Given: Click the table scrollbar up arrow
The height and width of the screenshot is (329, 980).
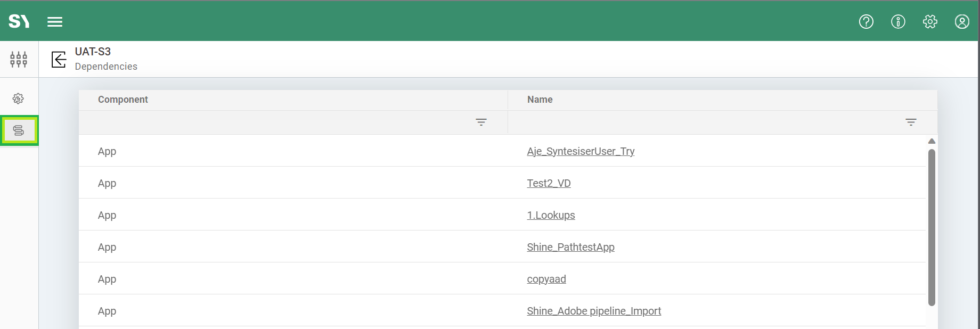Looking at the screenshot, I should (932, 141).
